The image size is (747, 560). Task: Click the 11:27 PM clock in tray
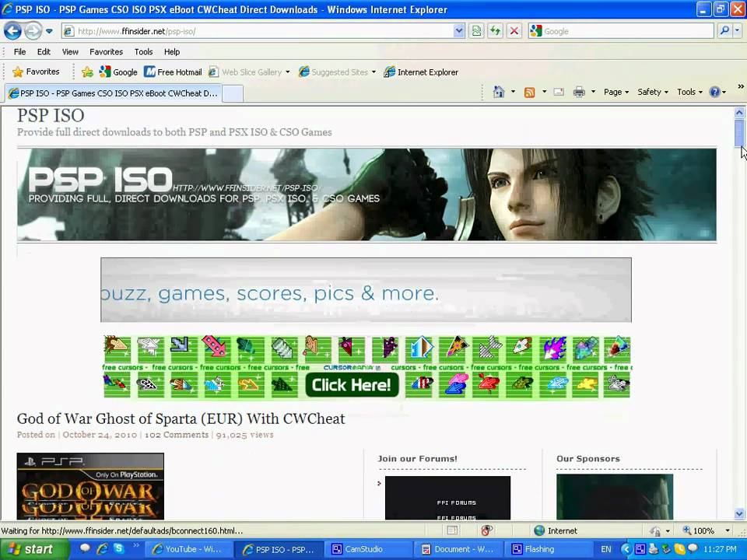click(720, 549)
